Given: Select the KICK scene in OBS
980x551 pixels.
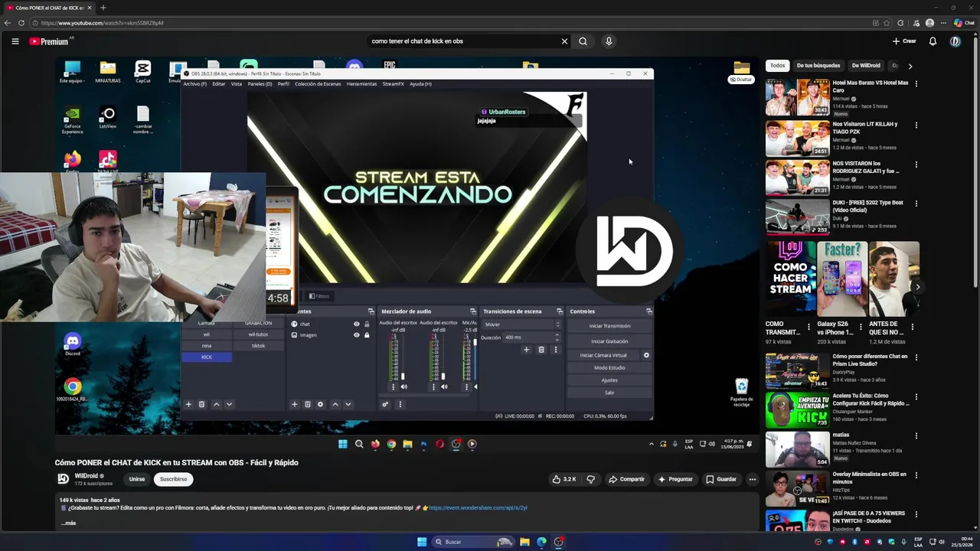Looking at the screenshot, I should point(207,357).
